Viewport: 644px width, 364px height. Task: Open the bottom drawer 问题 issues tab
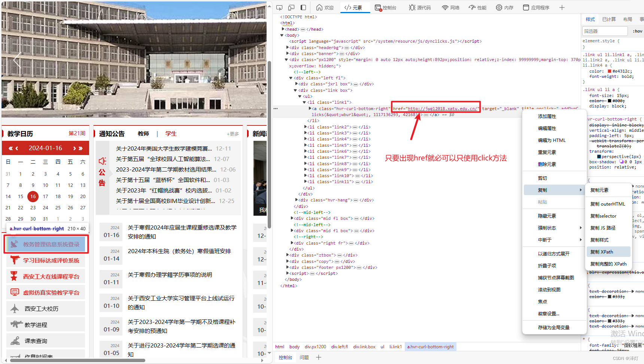pyautogui.click(x=304, y=358)
